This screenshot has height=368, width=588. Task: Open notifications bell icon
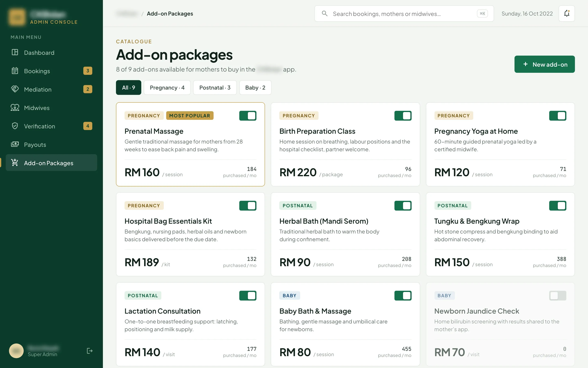567,13
